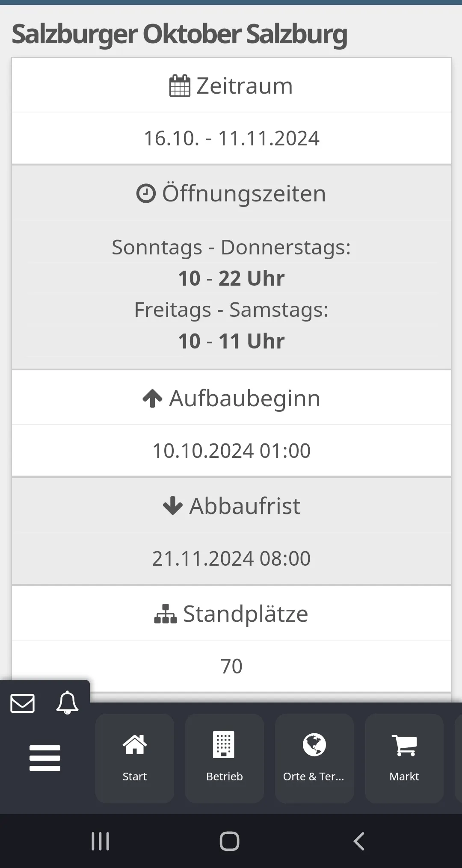This screenshot has height=868, width=462.
Task: Tap the Aufbaubeginn date 10.10.2024 01:00
Action: pyautogui.click(x=231, y=451)
